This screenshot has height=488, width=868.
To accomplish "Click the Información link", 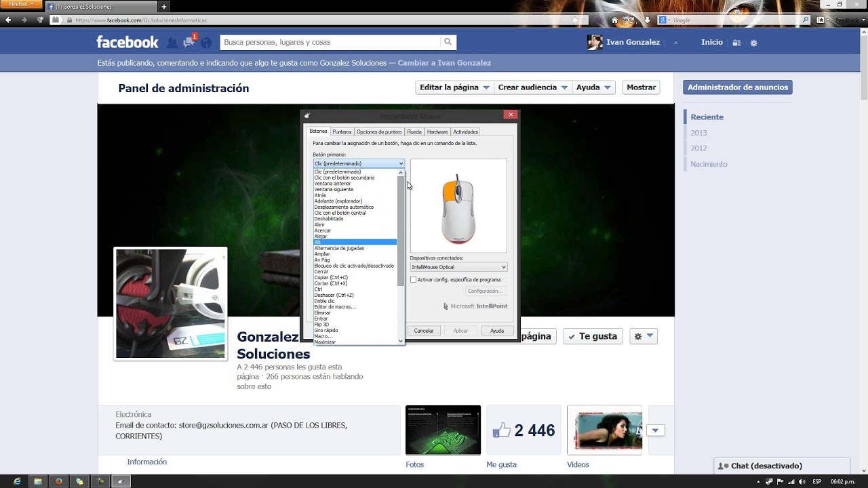I will tap(147, 462).
